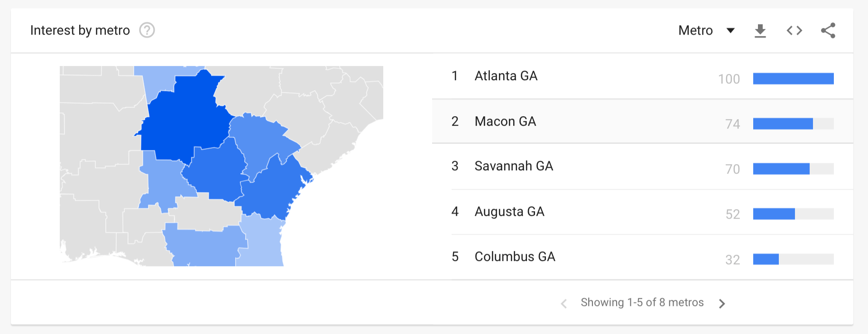Viewport: 868px width, 334px height.
Task: Choose the Columbus GA row
Action: (515, 257)
